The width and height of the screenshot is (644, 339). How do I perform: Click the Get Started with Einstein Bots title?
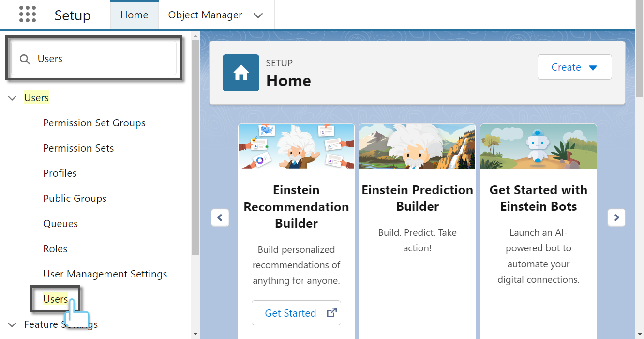539,198
